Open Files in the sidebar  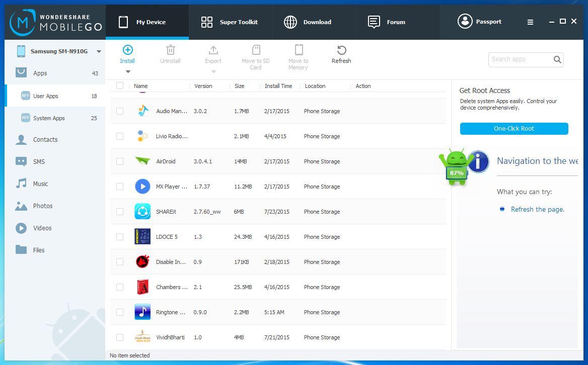coord(55,250)
